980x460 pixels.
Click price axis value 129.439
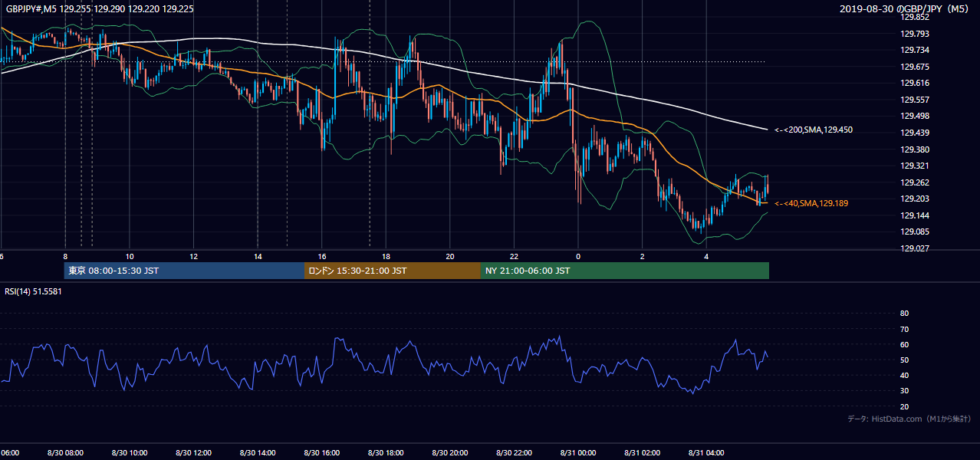click(x=915, y=133)
